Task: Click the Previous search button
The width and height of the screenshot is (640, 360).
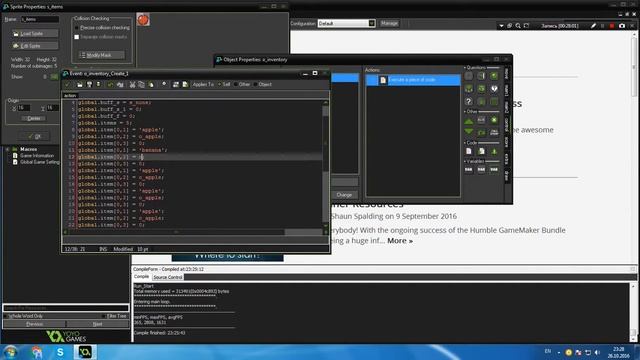Action: 34,324
